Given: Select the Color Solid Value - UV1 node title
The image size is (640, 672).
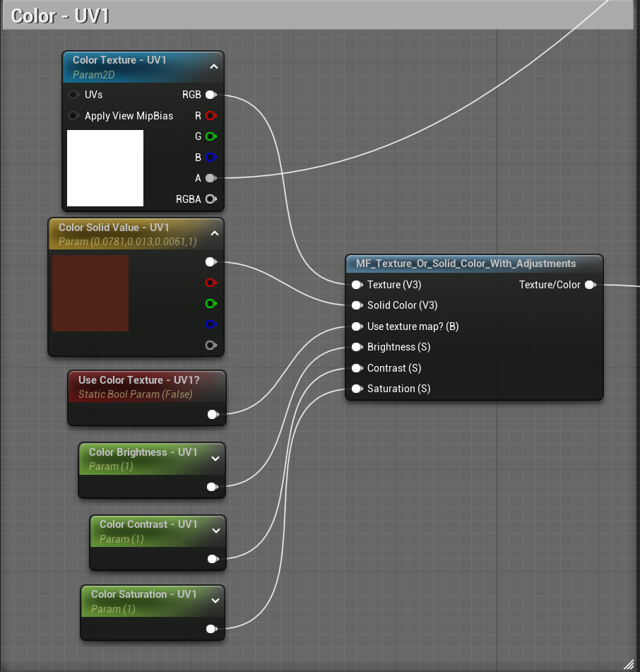Looking at the screenshot, I should click(x=114, y=227).
